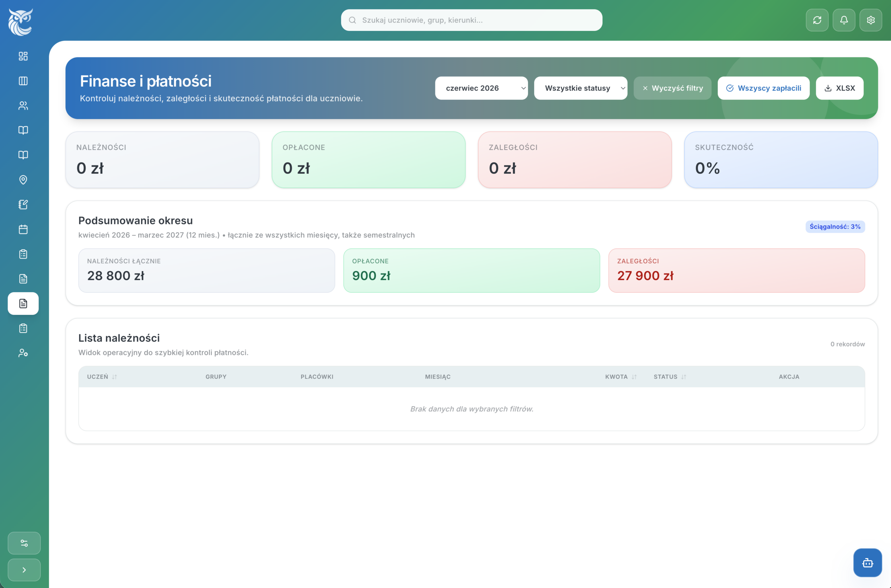Screen dimensions: 891x588
Task: Focus the Szukaj uczniowie search field
Action: [x=472, y=20]
